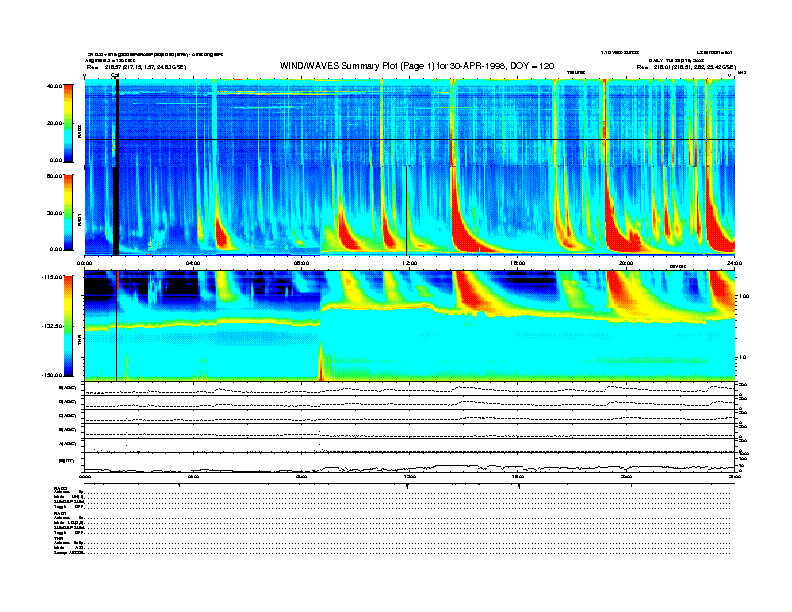Screen dimensions: 792x612
Task: Click the thick black calibration bar in RAD2 panel
Action: (117, 122)
